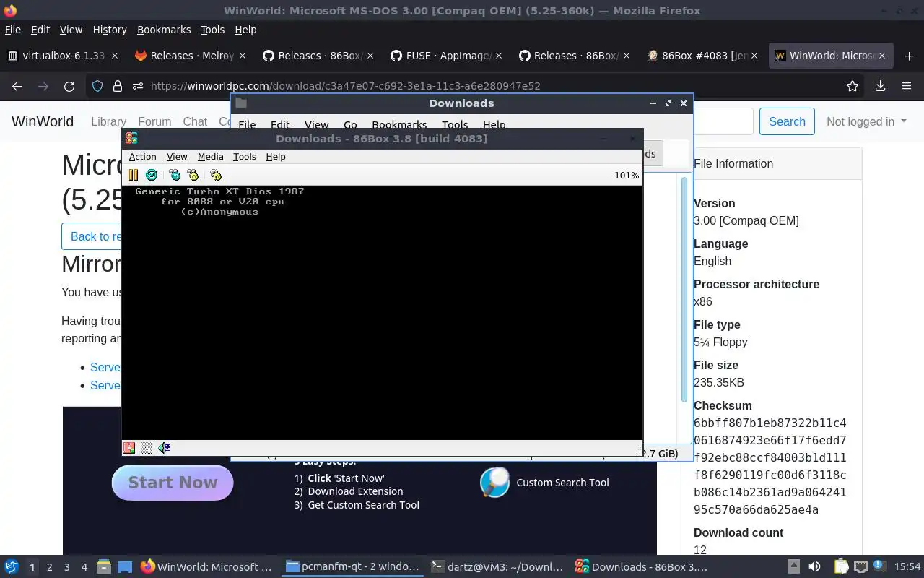Viewport: 924px width, 578px height.
Task: Click the 15:54 clock
Action: tap(907, 567)
